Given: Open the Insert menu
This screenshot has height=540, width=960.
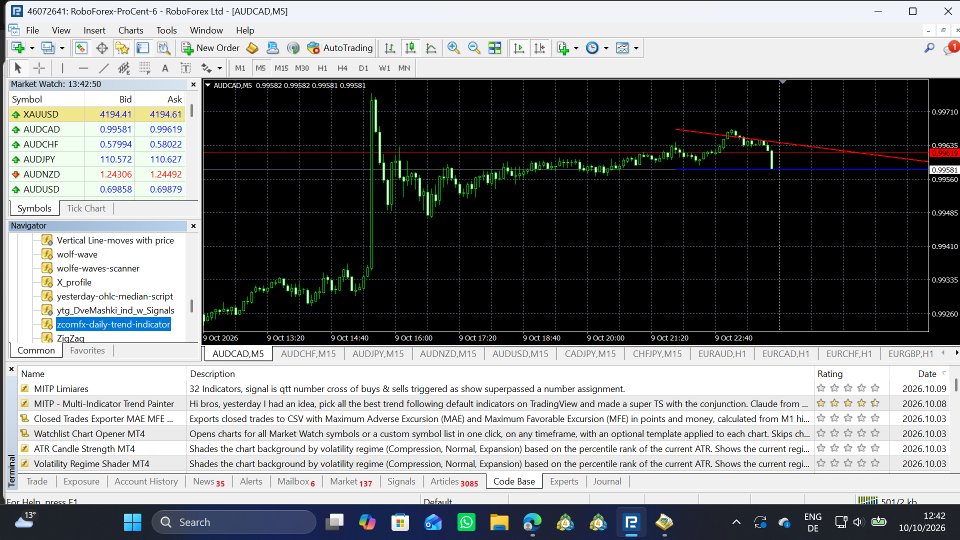Looking at the screenshot, I should 94,30.
